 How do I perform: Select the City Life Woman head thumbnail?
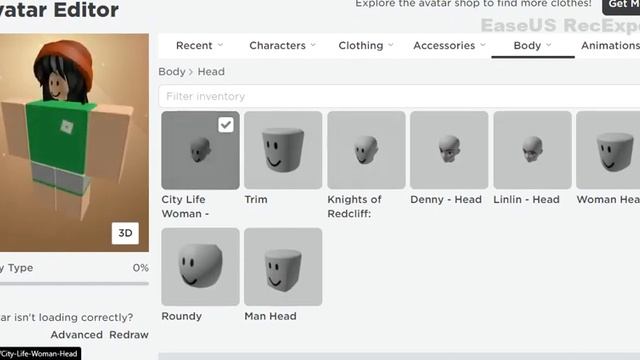[x=200, y=150]
